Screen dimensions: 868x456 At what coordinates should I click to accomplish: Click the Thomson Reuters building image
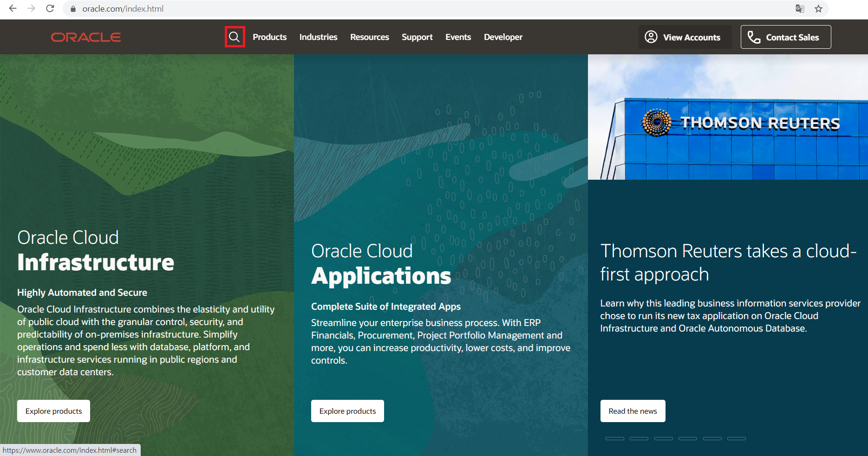(x=728, y=117)
